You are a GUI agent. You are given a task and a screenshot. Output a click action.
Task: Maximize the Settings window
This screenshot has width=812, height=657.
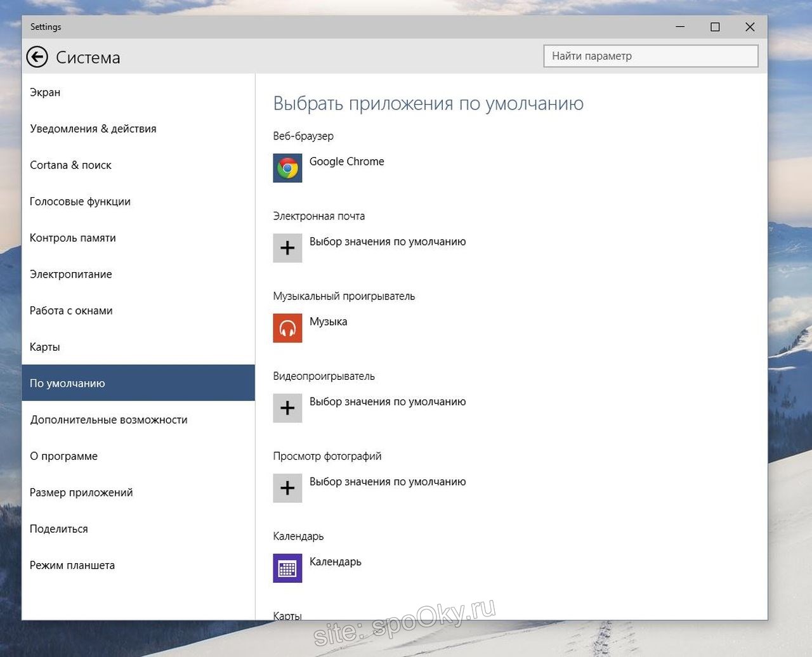715,27
